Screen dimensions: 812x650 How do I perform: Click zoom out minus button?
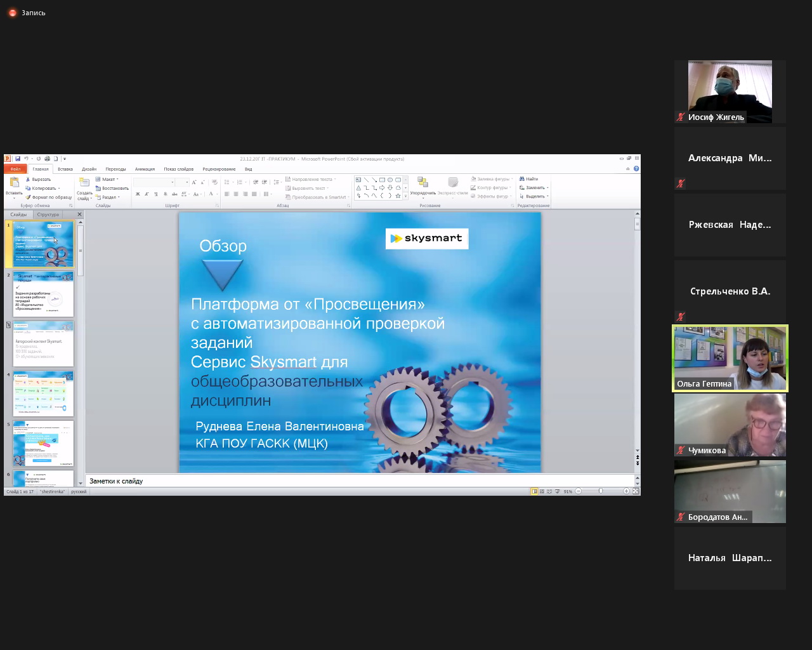tap(579, 491)
